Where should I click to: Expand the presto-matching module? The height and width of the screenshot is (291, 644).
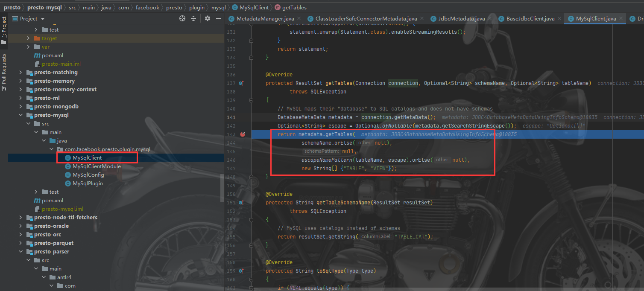[x=20, y=73]
